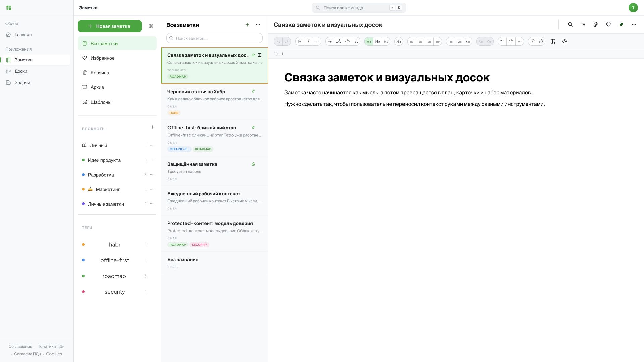Open options for Маркетинг notebook
This screenshot has height=362, width=644.
[152, 189]
